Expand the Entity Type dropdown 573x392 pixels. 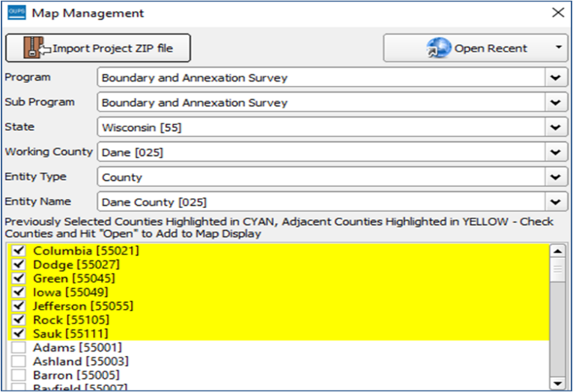(555, 177)
